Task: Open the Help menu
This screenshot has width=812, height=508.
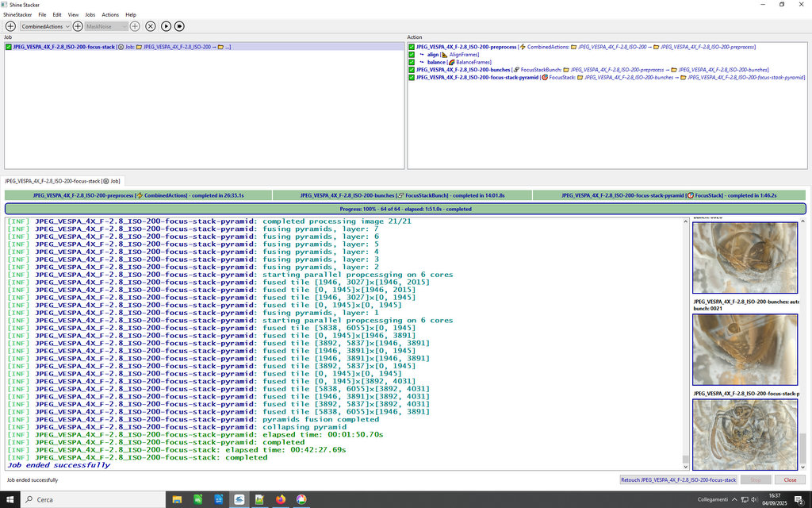Action: (x=131, y=15)
